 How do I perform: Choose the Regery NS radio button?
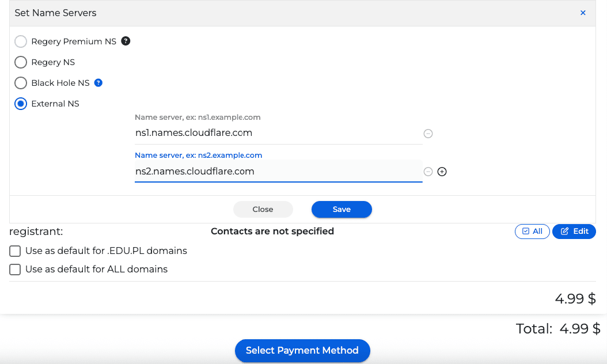pyautogui.click(x=21, y=62)
